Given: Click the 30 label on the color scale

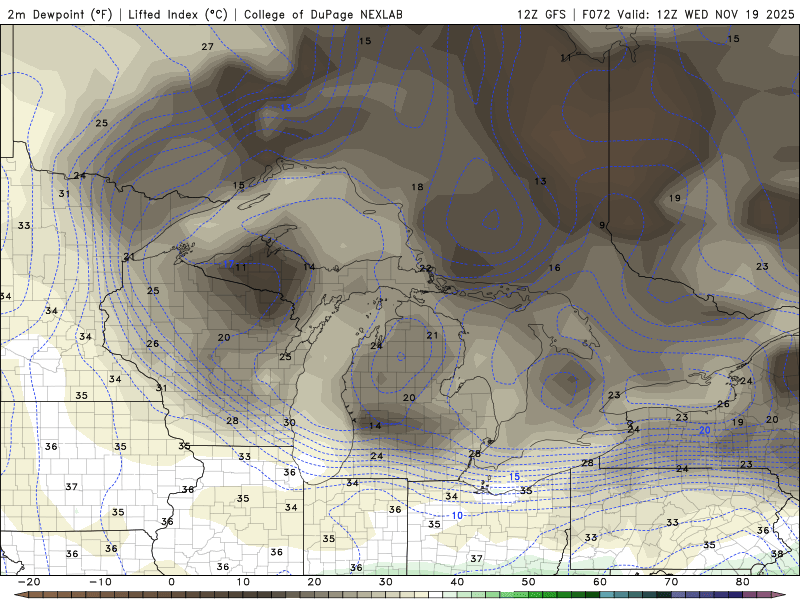Looking at the screenshot, I should 386,582.
